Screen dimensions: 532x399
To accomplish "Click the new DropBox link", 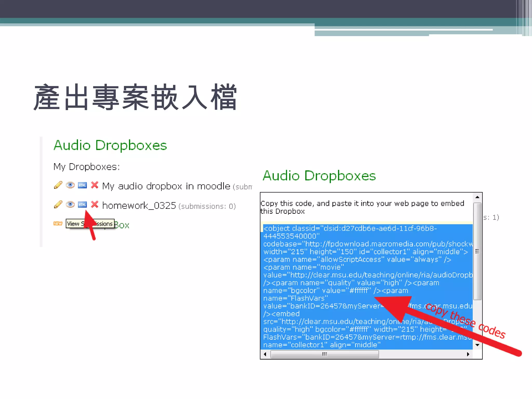I will pos(122,225).
